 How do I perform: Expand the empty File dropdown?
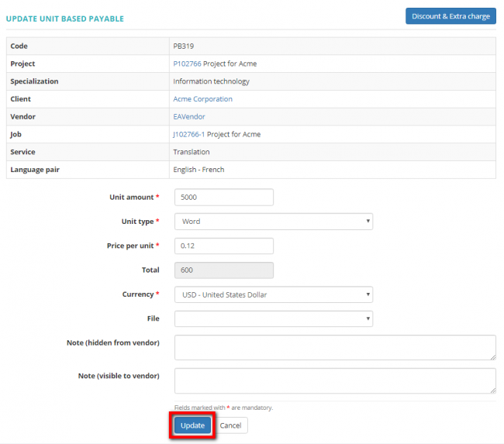pyautogui.click(x=273, y=318)
